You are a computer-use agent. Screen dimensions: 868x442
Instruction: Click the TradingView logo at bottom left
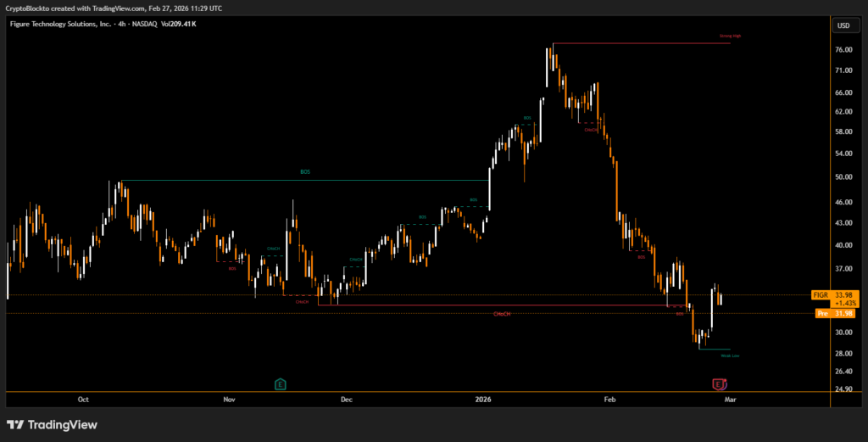53,424
